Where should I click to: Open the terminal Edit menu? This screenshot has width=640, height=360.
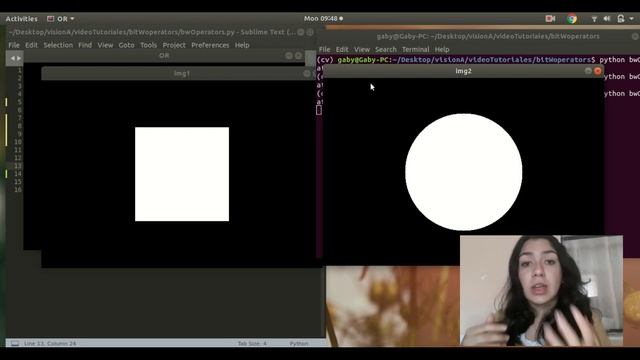342,49
